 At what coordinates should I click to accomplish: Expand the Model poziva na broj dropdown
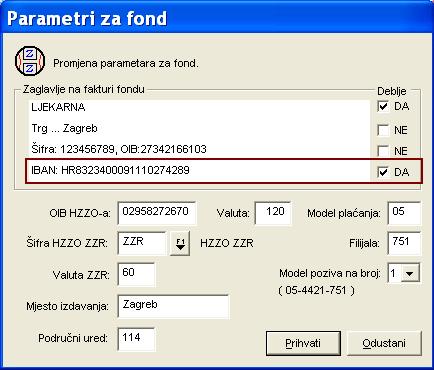[x=410, y=274]
